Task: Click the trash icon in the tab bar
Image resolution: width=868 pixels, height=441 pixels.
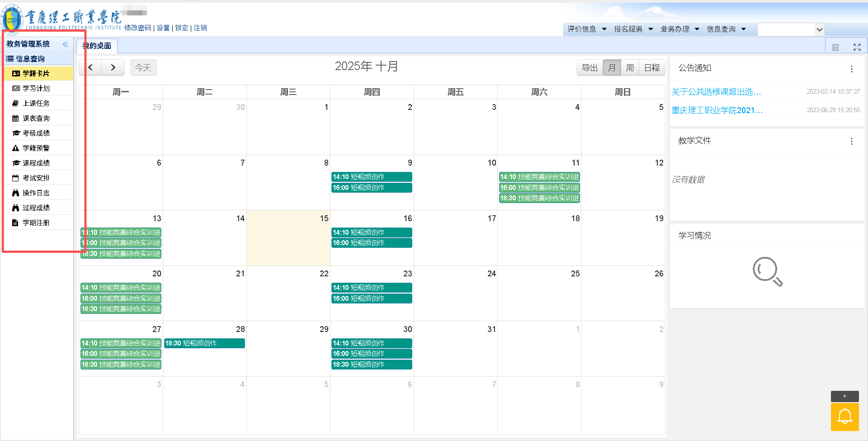Action: pyautogui.click(x=835, y=47)
